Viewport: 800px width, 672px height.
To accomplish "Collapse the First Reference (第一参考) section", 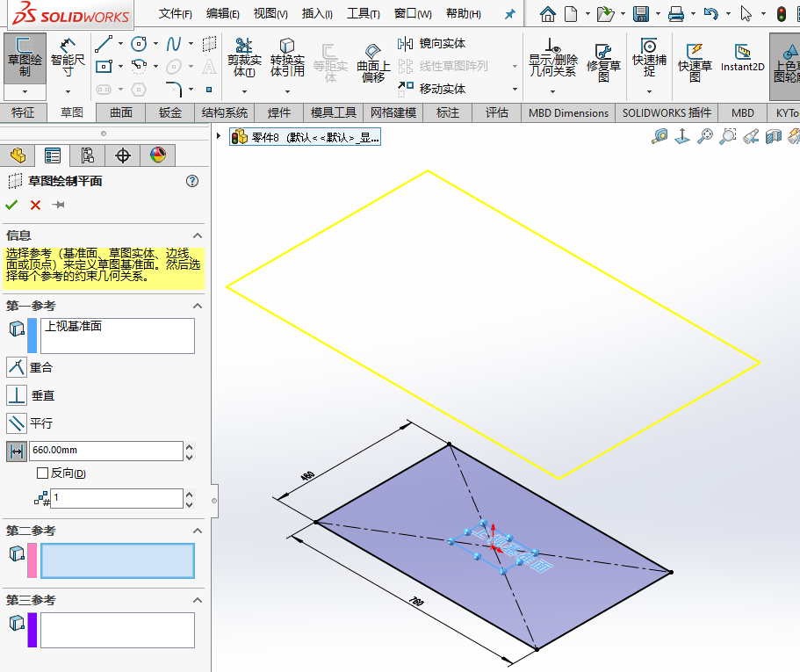I will click(x=198, y=307).
